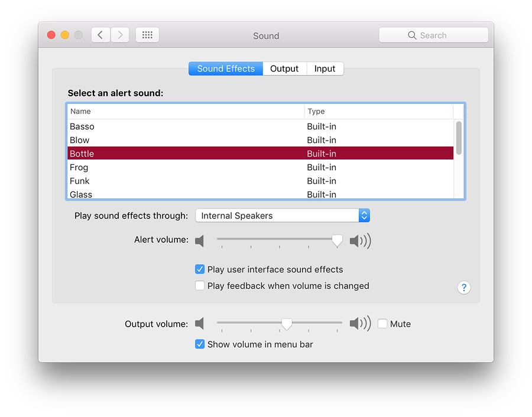Switch to the Output tab
Screen dimensions: 532x417
(284, 69)
